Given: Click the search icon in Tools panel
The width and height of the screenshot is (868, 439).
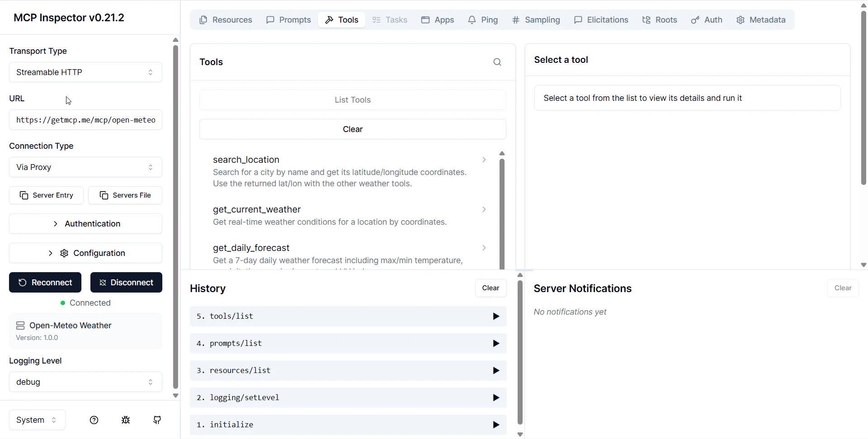Looking at the screenshot, I should pos(497,62).
